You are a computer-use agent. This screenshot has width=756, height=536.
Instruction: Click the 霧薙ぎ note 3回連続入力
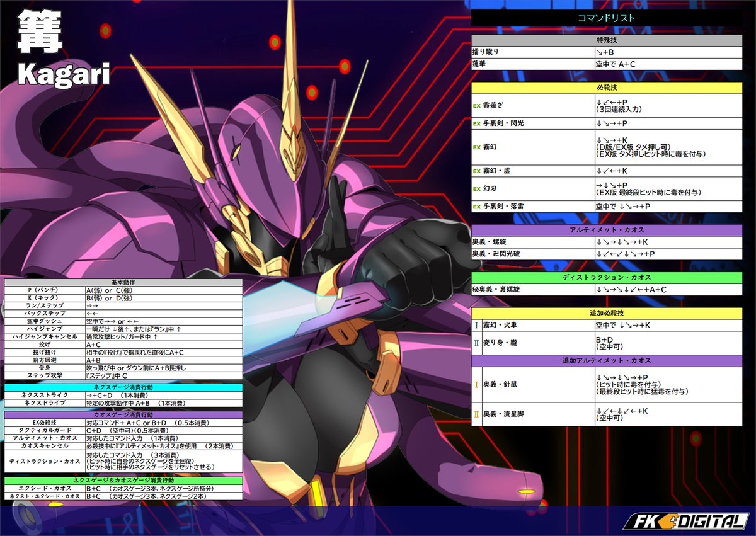point(621,110)
